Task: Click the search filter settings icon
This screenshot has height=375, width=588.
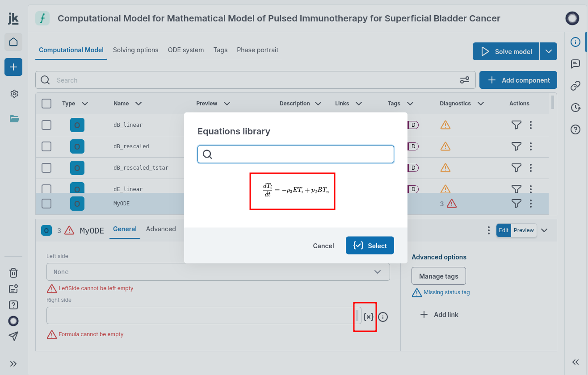Action: [x=465, y=80]
